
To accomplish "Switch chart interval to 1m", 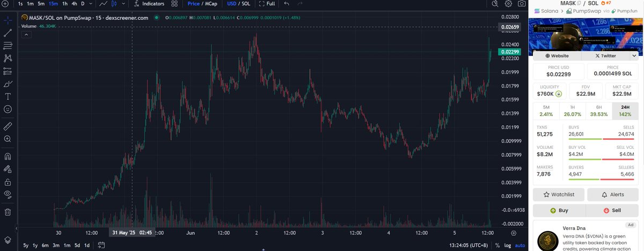I will (31, 4).
